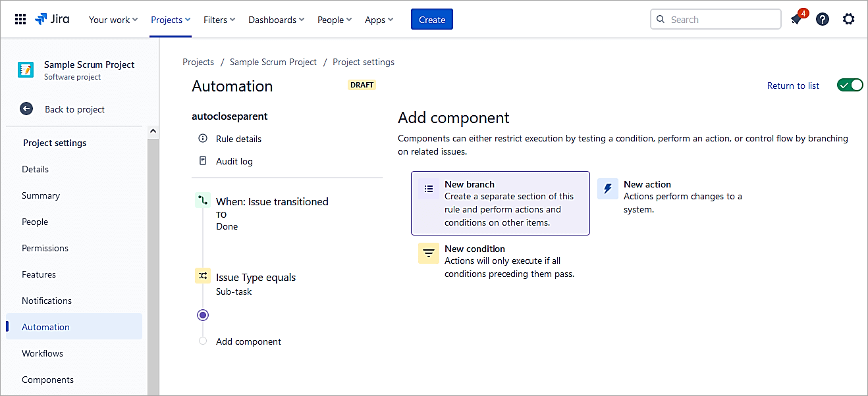Click the Return to list link
The height and width of the screenshot is (396, 868).
(x=793, y=86)
